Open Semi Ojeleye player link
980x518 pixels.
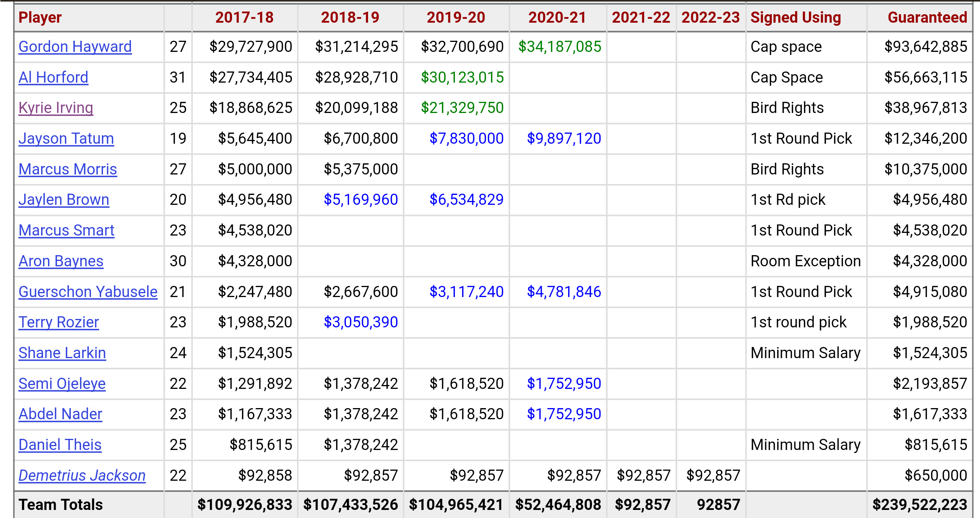pyautogui.click(x=62, y=384)
